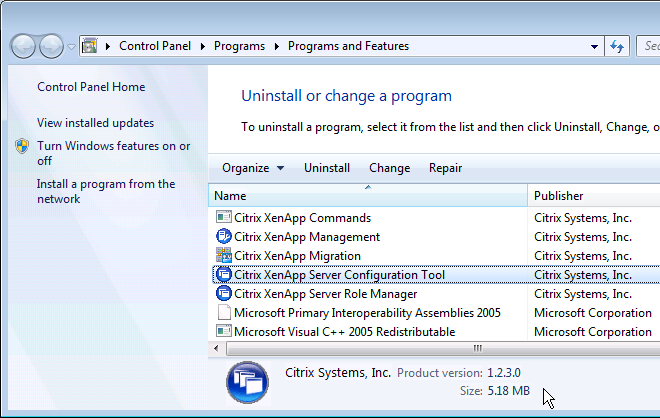Image resolution: width=660 pixels, height=418 pixels.
Task: Choose Repair in the toolbar
Action: click(x=445, y=168)
